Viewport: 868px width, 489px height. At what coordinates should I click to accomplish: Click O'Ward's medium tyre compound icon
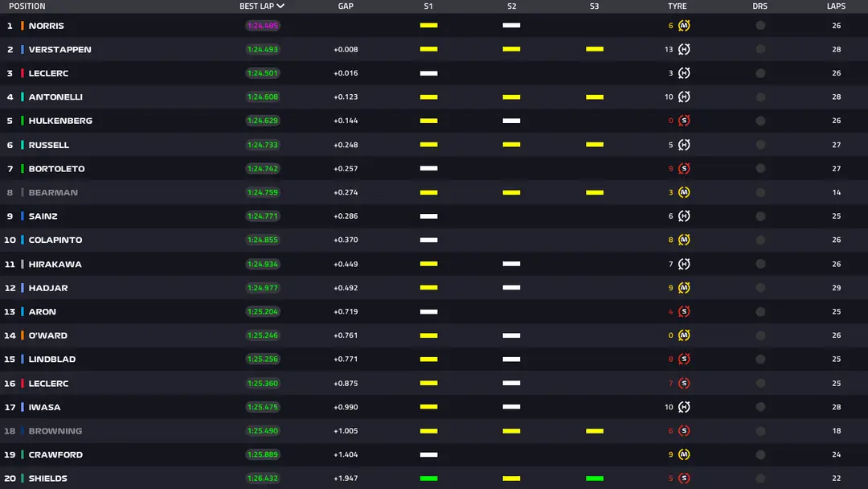click(684, 335)
